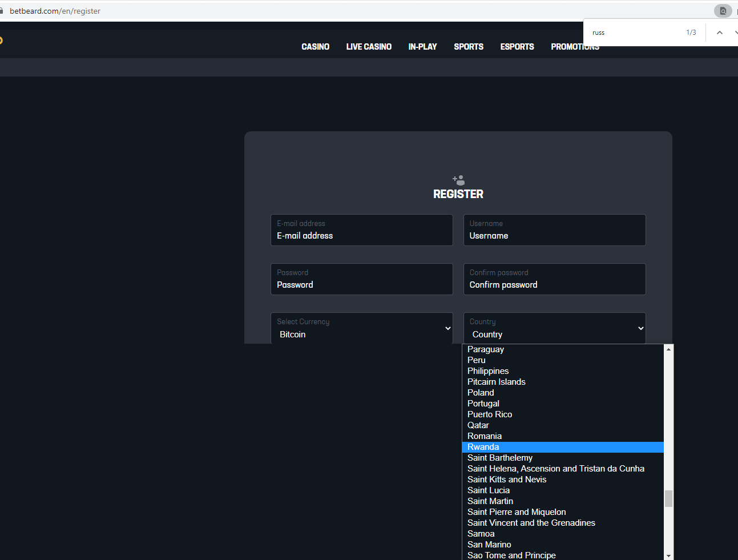Click the find-in-page search text box

pos(634,33)
